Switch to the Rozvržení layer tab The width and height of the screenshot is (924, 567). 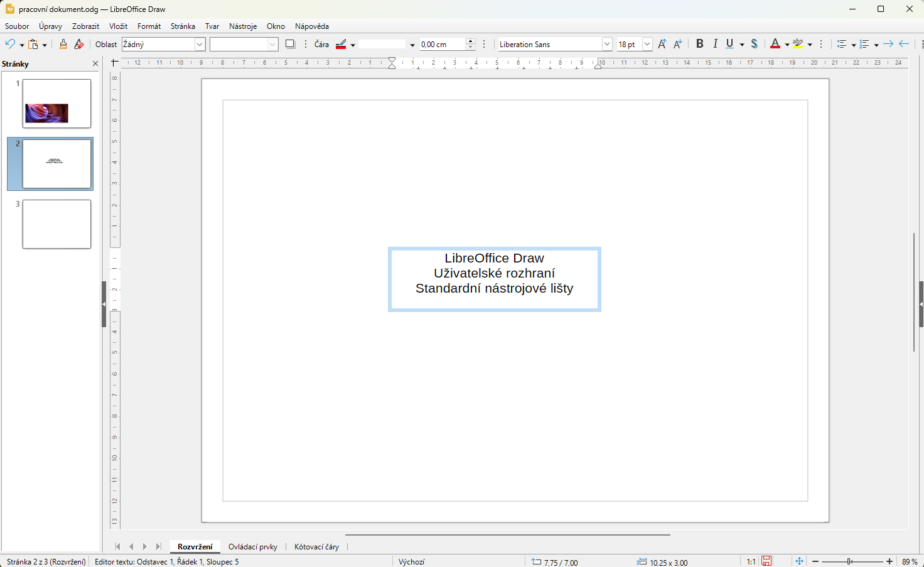click(195, 547)
